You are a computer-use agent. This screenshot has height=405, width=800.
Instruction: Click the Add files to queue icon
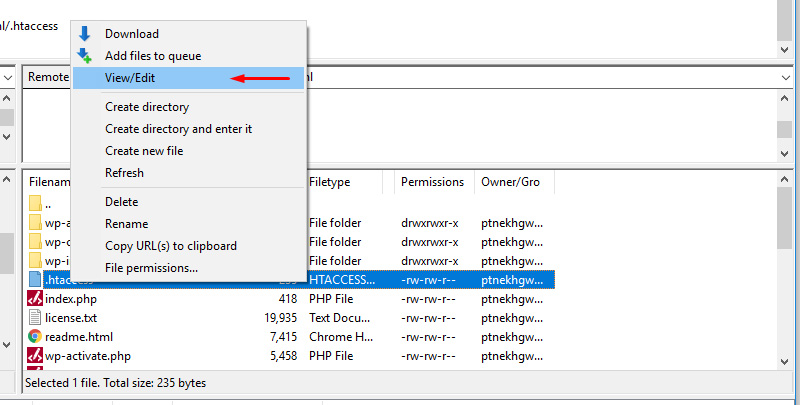point(85,56)
